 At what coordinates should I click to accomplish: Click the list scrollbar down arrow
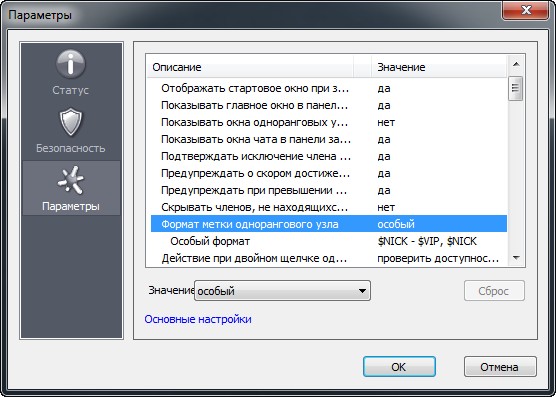(516, 258)
